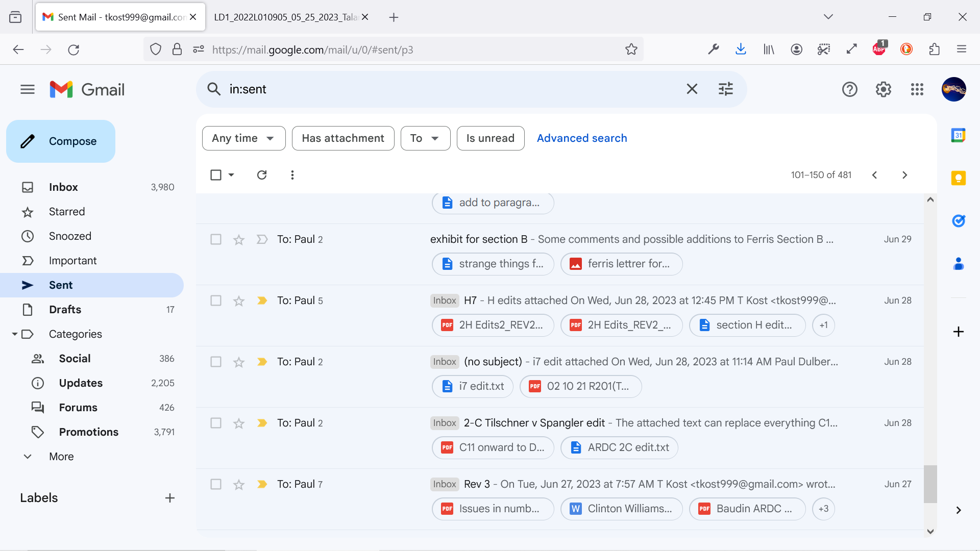Image resolution: width=980 pixels, height=551 pixels.
Task: Show search options filter icon
Action: pyautogui.click(x=725, y=89)
